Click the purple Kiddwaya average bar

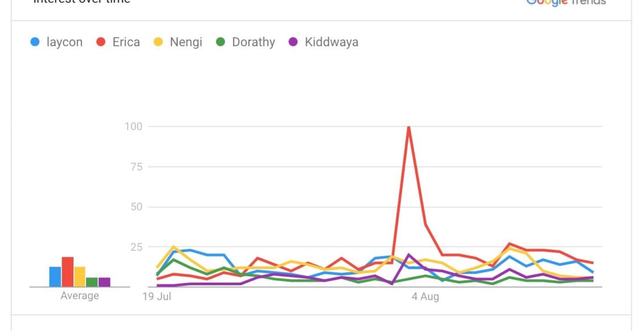click(x=104, y=282)
